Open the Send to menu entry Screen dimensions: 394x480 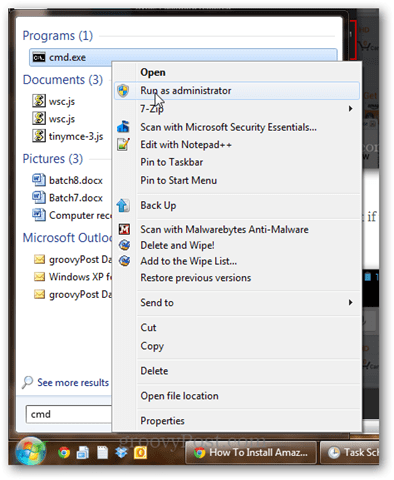(237, 302)
